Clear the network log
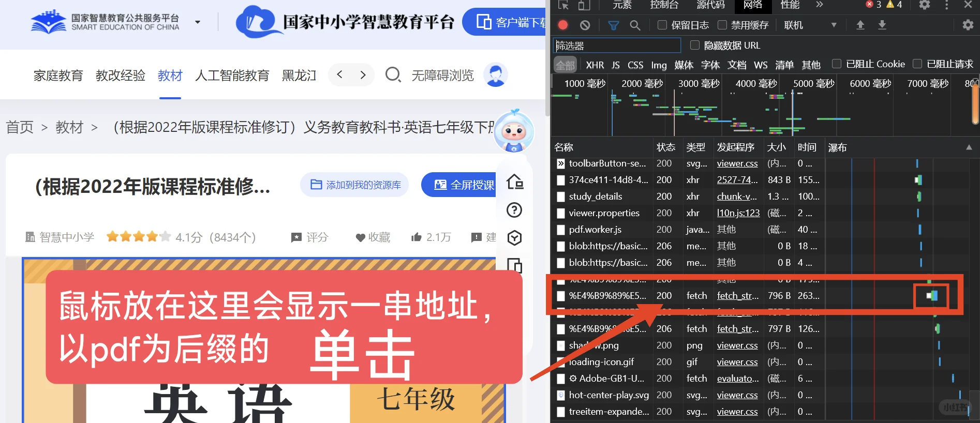This screenshot has width=980, height=423. click(585, 25)
